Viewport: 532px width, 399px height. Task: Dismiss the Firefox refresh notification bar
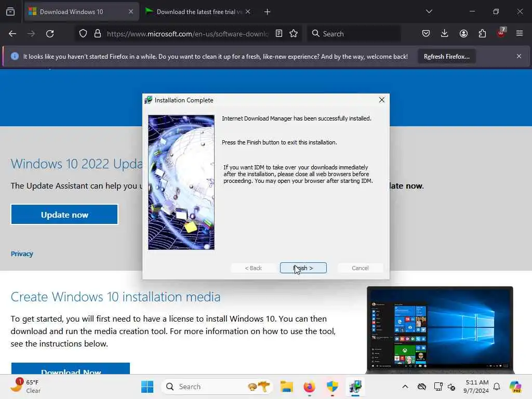click(519, 56)
